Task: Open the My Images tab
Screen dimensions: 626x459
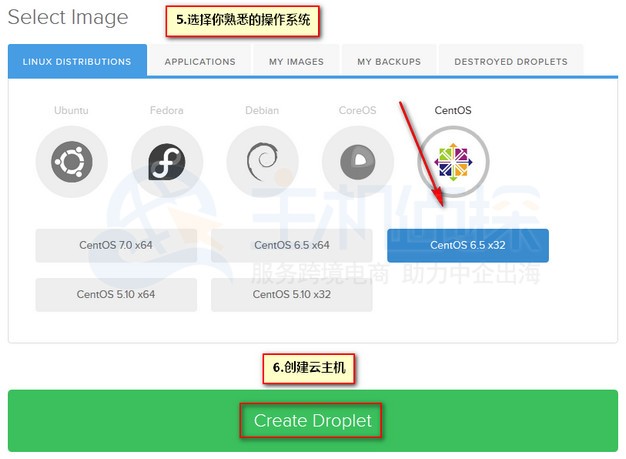Action: [x=296, y=60]
